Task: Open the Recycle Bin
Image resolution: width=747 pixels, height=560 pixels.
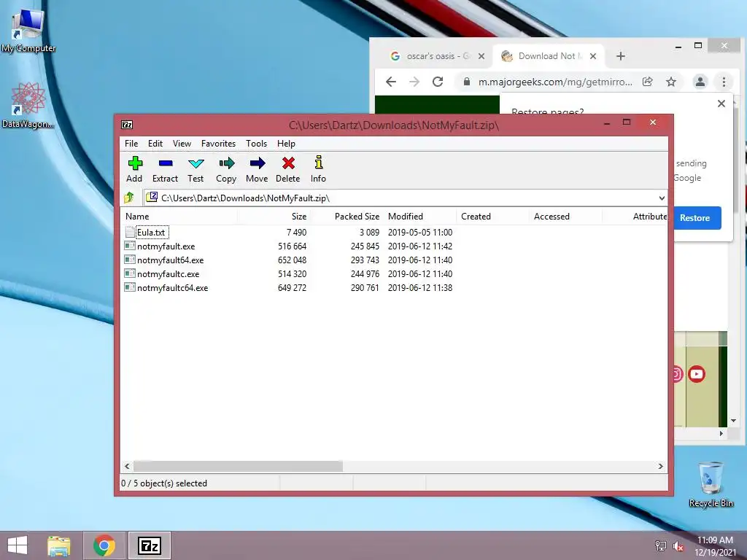Action: pyautogui.click(x=711, y=484)
